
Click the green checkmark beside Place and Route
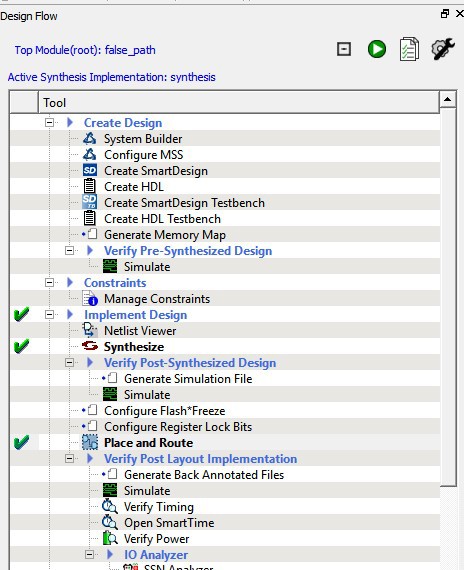21,442
